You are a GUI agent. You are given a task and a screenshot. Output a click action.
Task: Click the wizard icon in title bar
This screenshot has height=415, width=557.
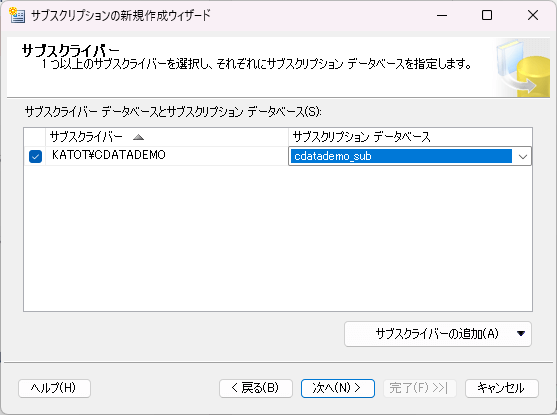[17, 15]
